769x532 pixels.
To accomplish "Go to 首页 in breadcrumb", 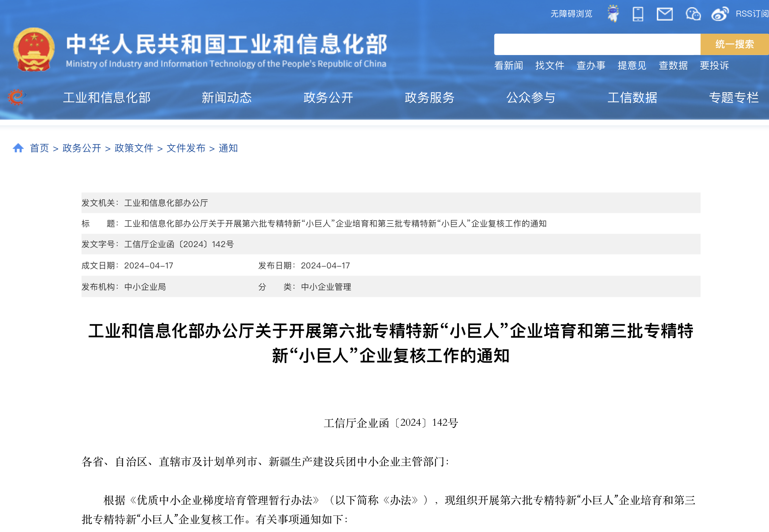I will 40,148.
